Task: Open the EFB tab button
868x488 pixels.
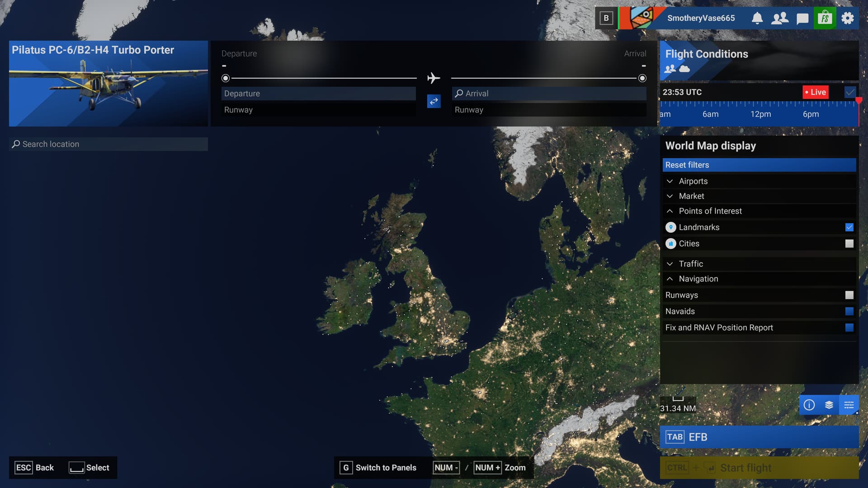Action: (x=759, y=437)
